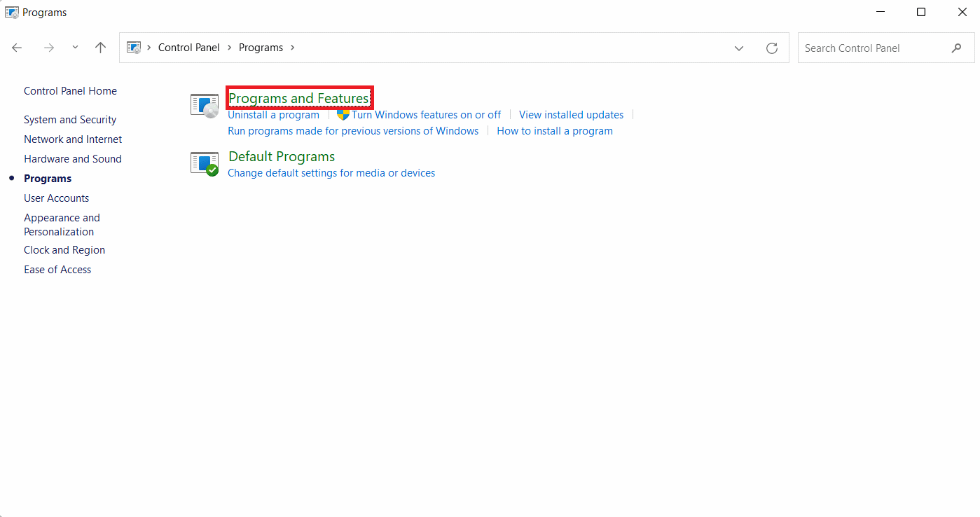Open Network and Internet category
This screenshot has height=517, width=980.
coord(73,139)
